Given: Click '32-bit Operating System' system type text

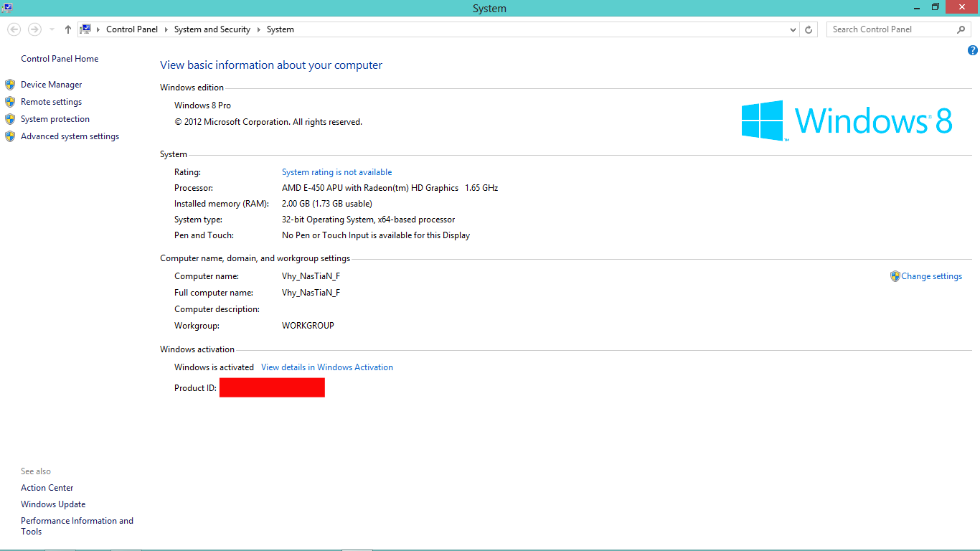Looking at the screenshot, I should point(369,220).
